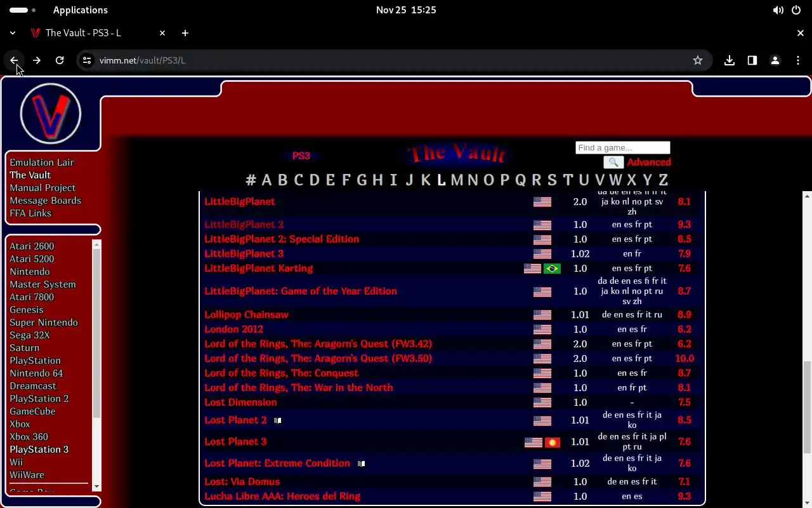Select Atari 2600 in systems list
The width and height of the screenshot is (812, 508).
click(x=32, y=246)
